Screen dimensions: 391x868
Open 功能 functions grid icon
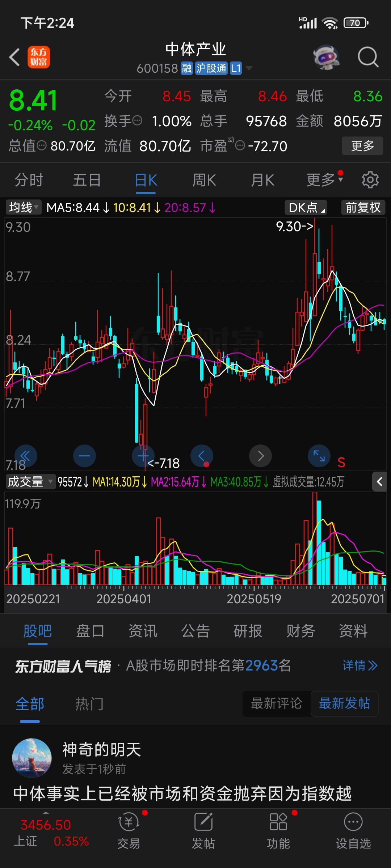click(x=278, y=832)
